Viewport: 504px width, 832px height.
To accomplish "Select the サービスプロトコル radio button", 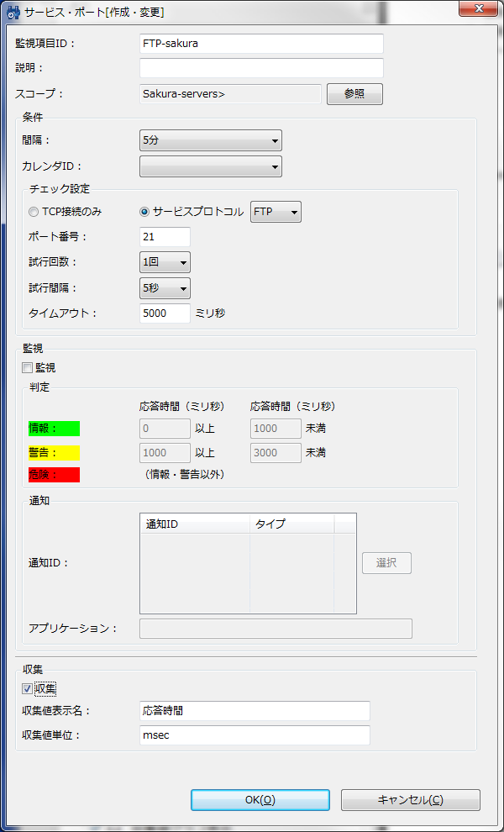I will click(144, 212).
